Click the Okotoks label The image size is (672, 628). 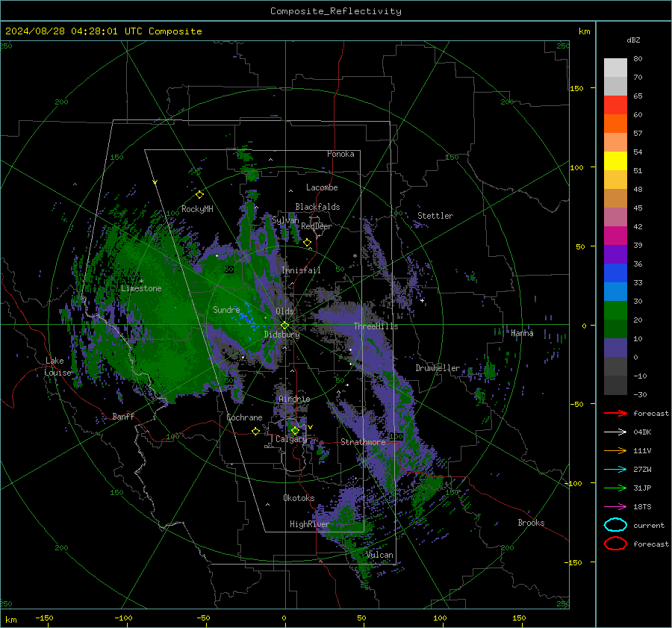(299, 498)
